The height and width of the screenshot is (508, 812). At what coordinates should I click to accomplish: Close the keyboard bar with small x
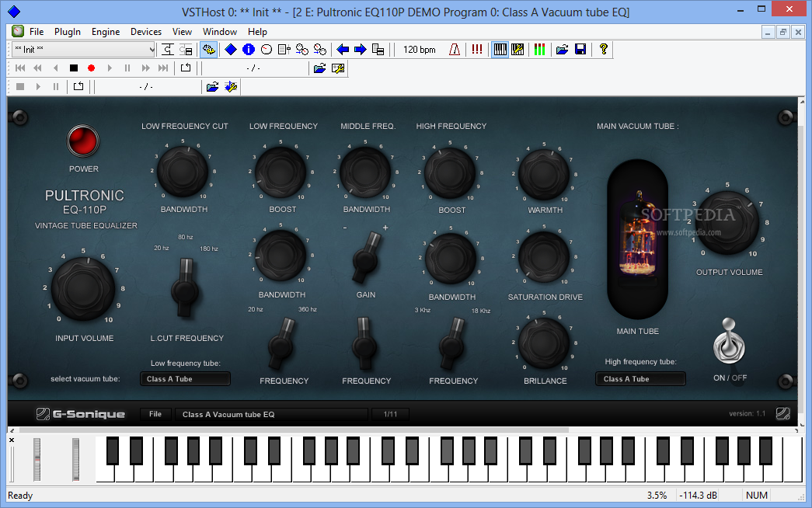pyautogui.click(x=12, y=440)
